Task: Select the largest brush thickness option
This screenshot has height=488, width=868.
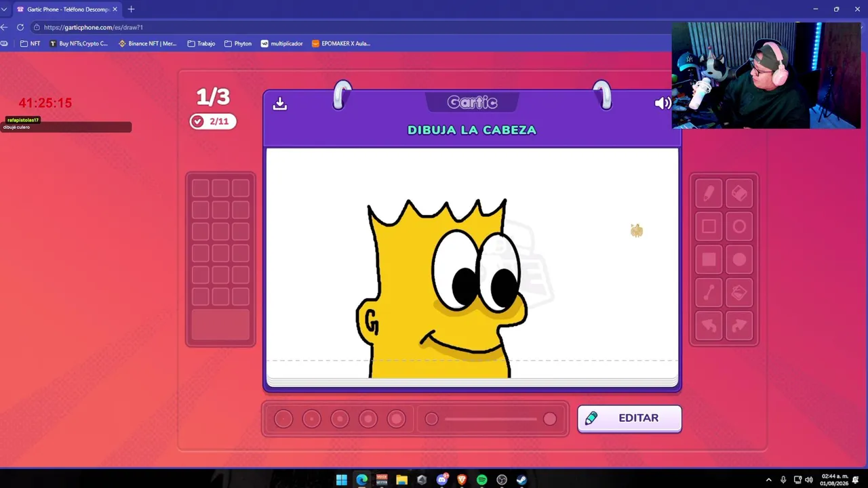Action: click(x=397, y=419)
